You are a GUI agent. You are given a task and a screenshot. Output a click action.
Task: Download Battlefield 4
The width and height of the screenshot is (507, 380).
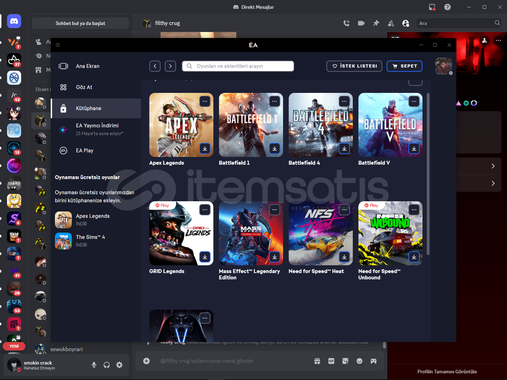pyautogui.click(x=344, y=148)
